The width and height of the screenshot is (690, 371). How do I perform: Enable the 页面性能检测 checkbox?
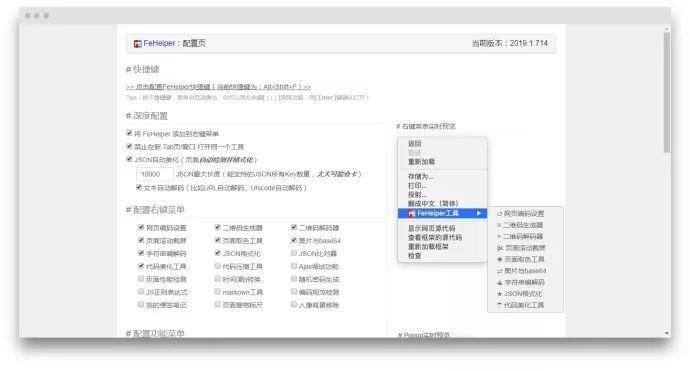[x=141, y=279]
